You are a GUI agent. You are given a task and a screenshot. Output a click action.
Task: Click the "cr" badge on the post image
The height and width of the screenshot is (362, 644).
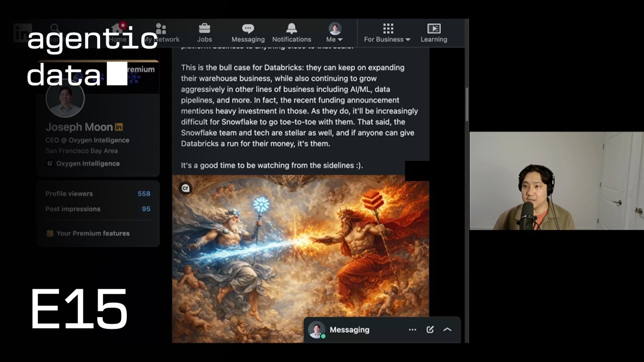coord(185,188)
